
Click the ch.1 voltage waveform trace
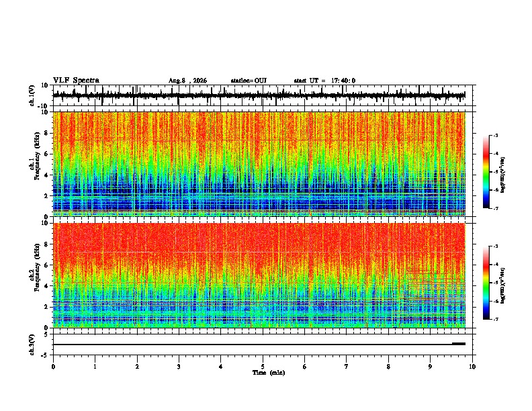pos(259,95)
